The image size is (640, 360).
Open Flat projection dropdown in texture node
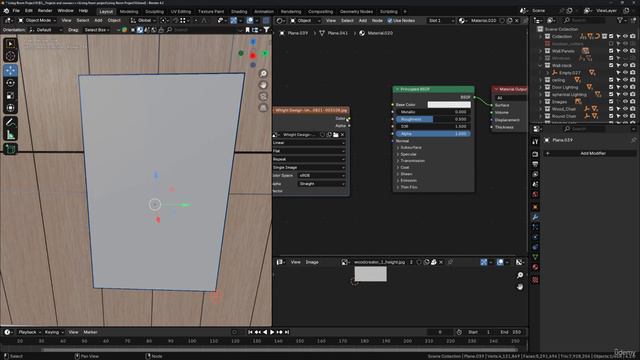(x=309, y=151)
